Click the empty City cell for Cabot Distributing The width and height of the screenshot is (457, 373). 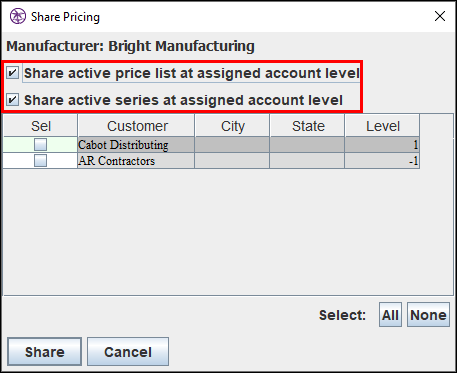[x=232, y=145]
